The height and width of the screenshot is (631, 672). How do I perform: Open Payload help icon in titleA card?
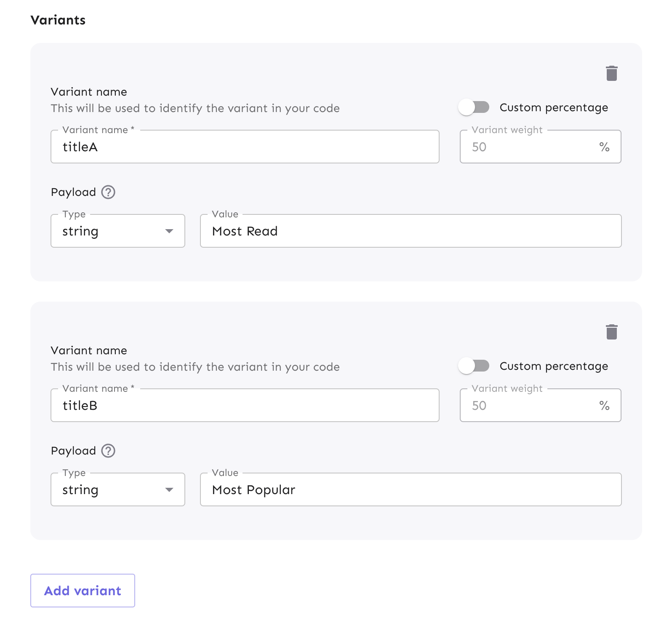[108, 192]
